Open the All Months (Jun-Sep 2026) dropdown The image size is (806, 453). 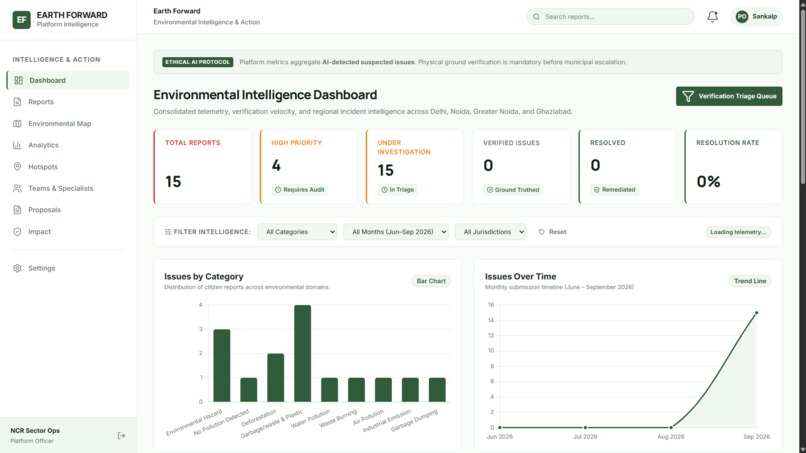point(396,232)
